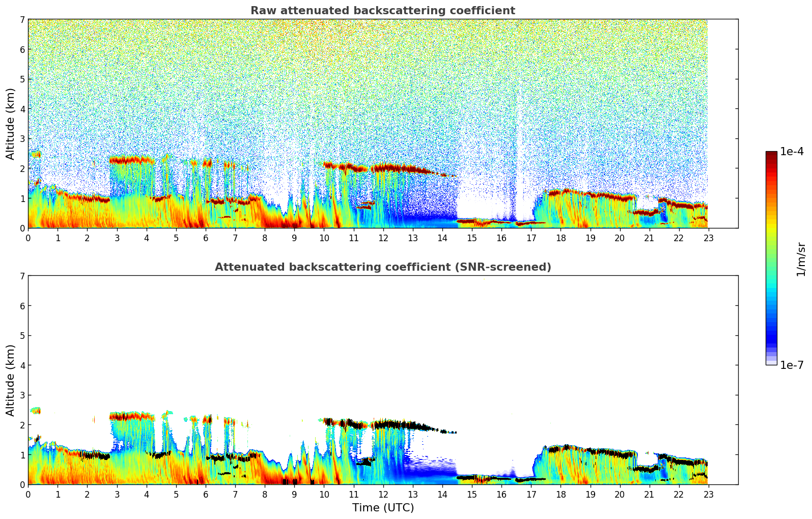Image resolution: width=812 pixels, height=519 pixels.
Task: Click 'Altitude (km)' label of the raw plot
Action: [11, 124]
